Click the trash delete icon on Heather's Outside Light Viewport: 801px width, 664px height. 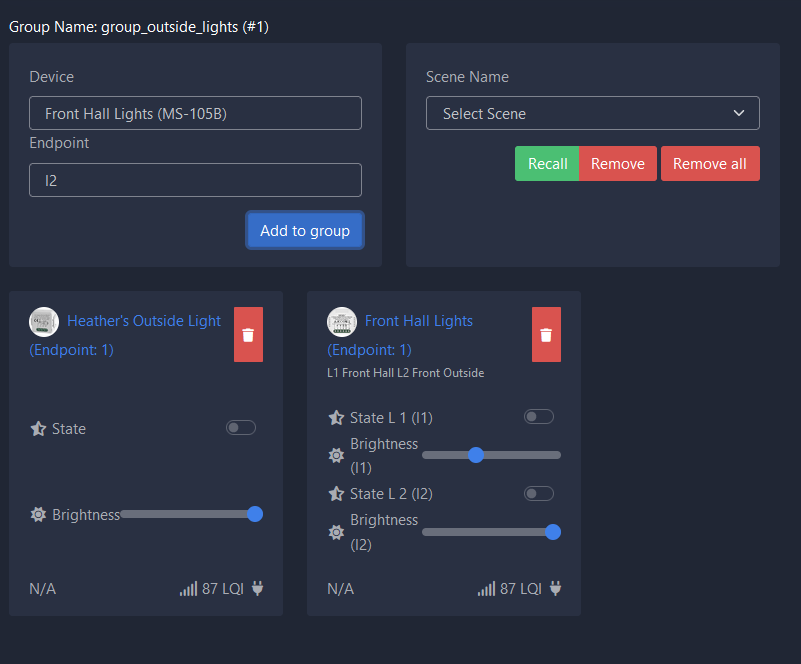coord(248,334)
